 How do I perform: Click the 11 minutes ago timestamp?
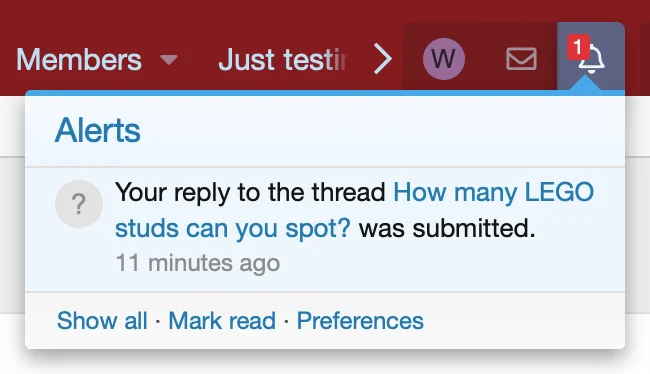tap(198, 263)
